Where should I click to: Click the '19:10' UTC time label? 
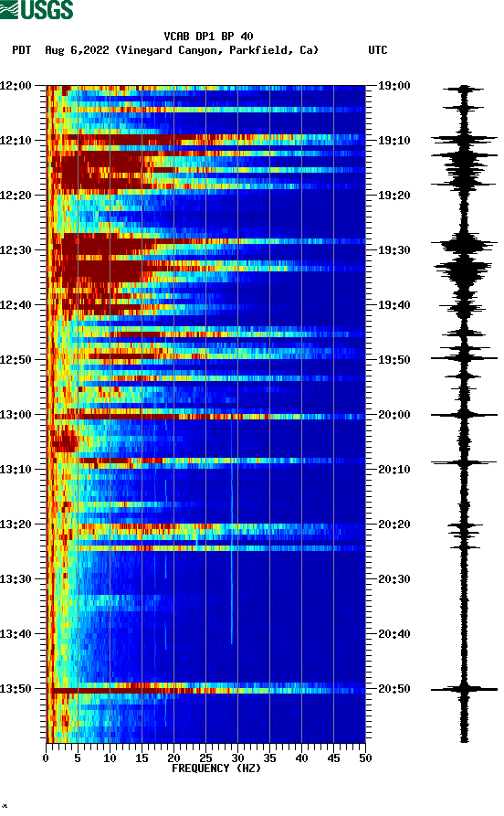pyautogui.click(x=394, y=141)
